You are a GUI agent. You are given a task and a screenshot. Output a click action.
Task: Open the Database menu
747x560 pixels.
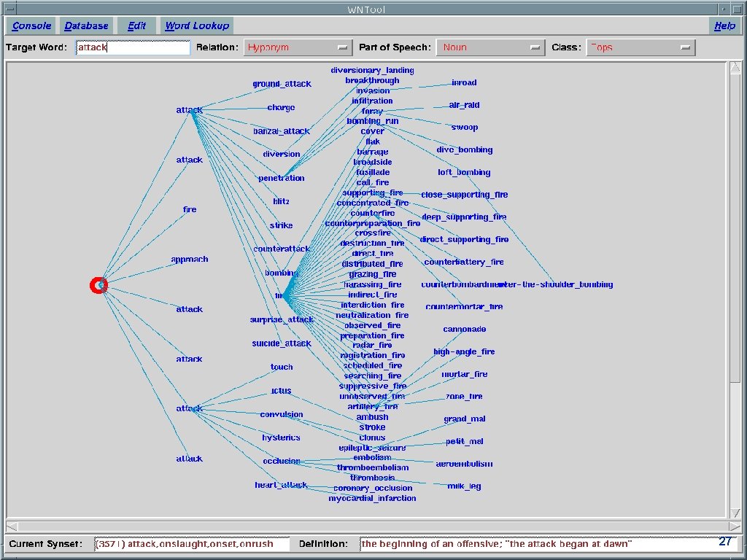click(x=86, y=26)
